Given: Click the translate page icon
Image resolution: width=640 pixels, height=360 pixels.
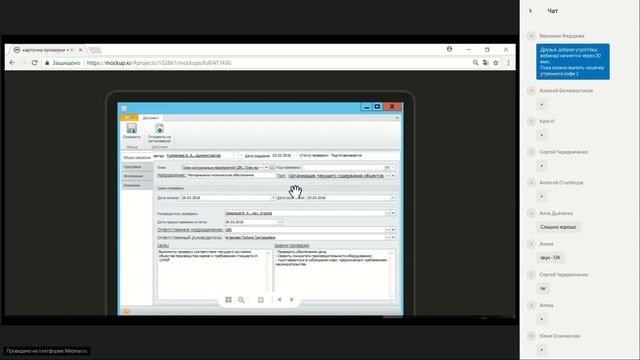Looking at the screenshot, I should 485,63.
